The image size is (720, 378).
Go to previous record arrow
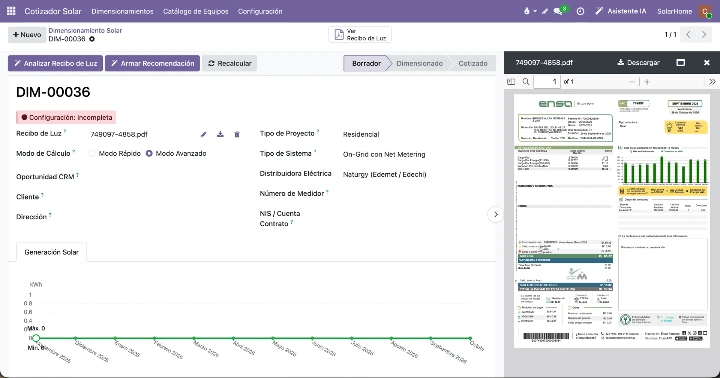pyautogui.click(x=688, y=34)
